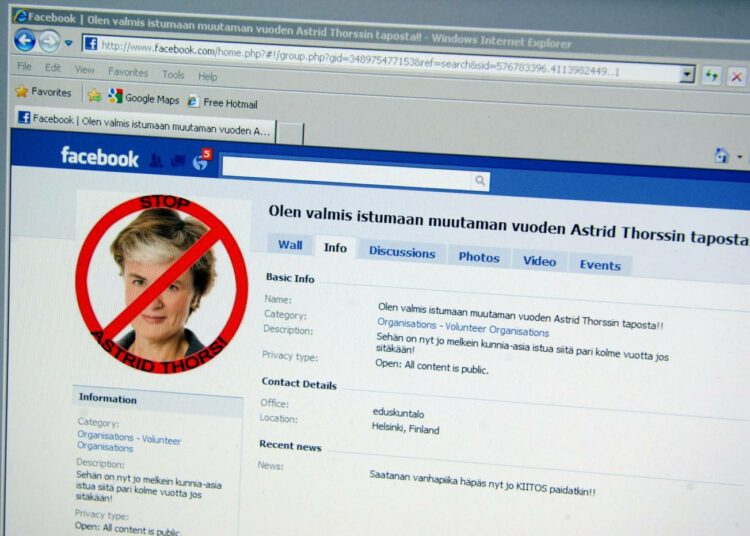Expand the Home icon dropdown arrow

[740, 156]
